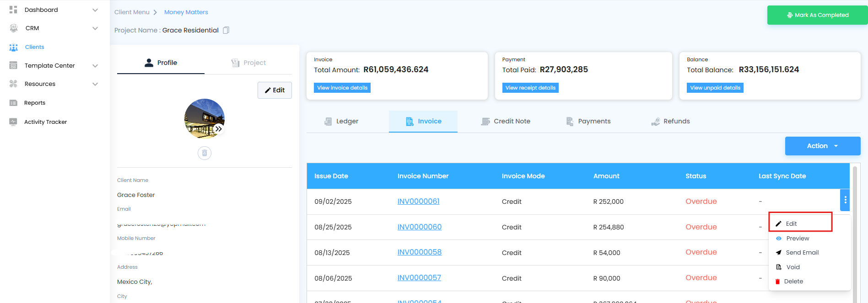Open row options three-dot icon for INV0000061

point(845,200)
